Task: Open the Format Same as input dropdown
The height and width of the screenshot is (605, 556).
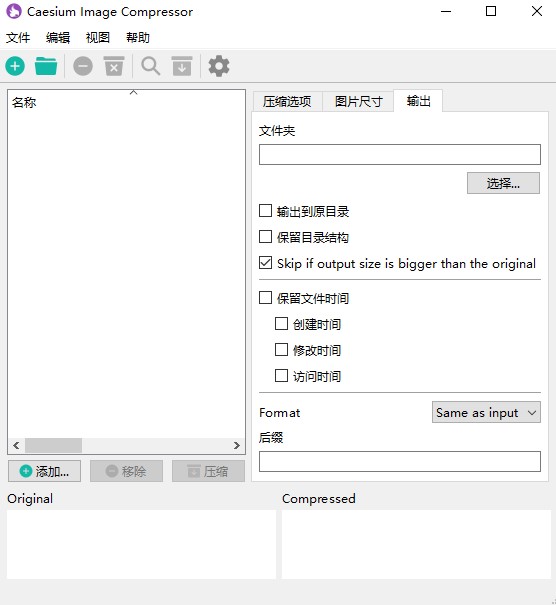Action: coord(486,412)
